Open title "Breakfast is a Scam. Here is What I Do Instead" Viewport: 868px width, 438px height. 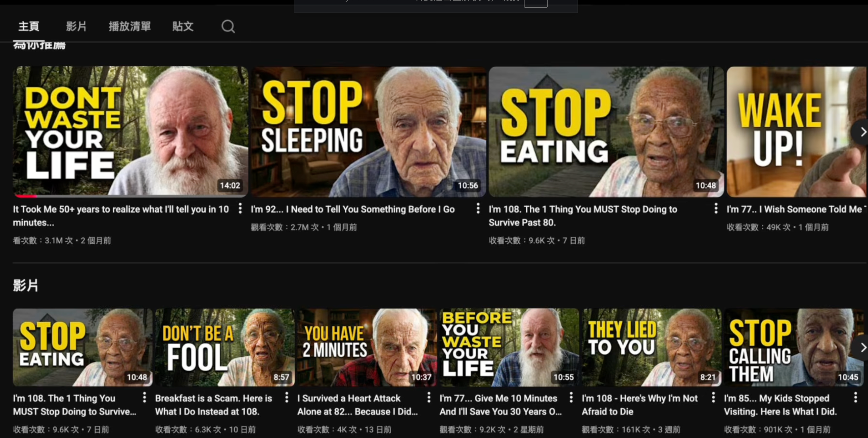[x=214, y=405]
